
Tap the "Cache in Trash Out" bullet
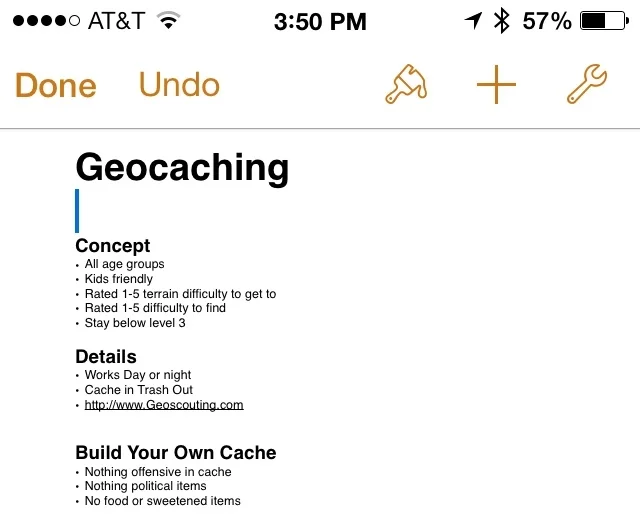point(139,390)
